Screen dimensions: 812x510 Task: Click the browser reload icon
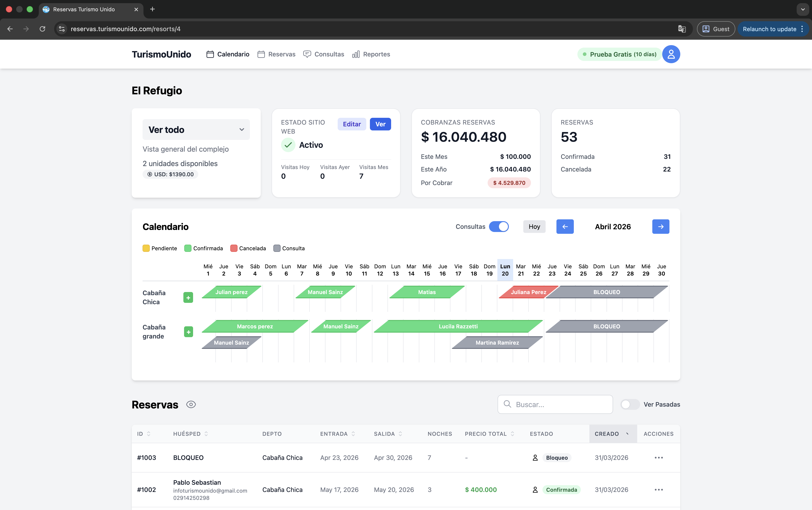pos(42,29)
